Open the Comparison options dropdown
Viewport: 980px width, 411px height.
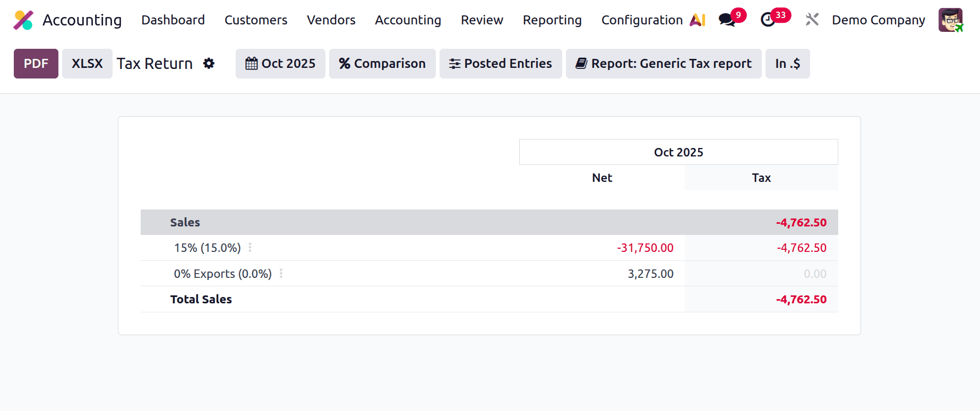pos(382,64)
